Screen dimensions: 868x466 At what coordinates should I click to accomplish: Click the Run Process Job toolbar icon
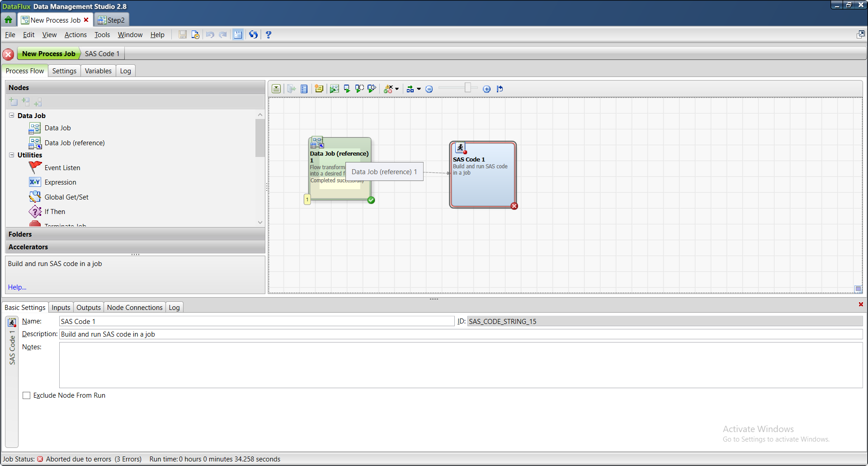pyautogui.click(x=334, y=89)
